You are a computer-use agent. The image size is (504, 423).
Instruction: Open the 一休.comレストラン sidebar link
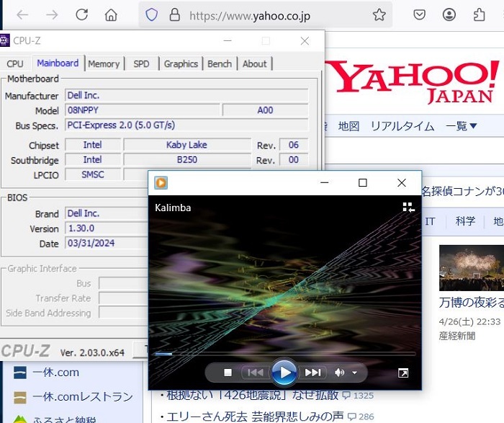83,396
